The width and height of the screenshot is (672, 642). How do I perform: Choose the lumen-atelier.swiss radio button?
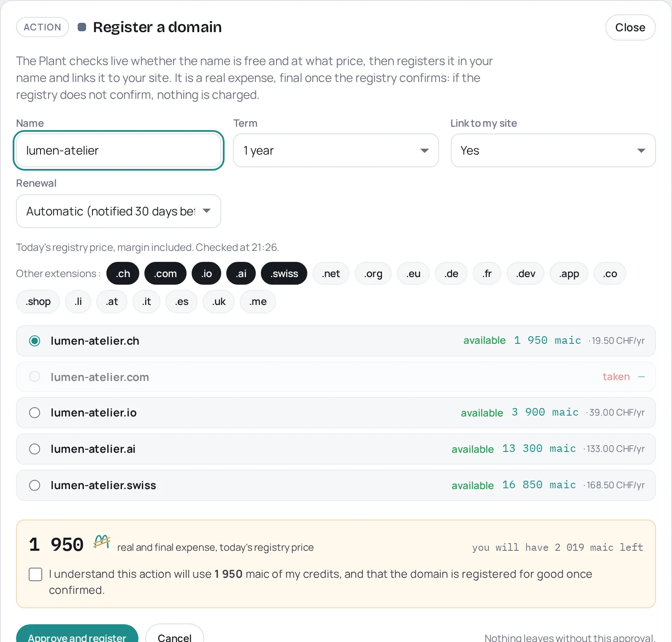(x=35, y=485)
